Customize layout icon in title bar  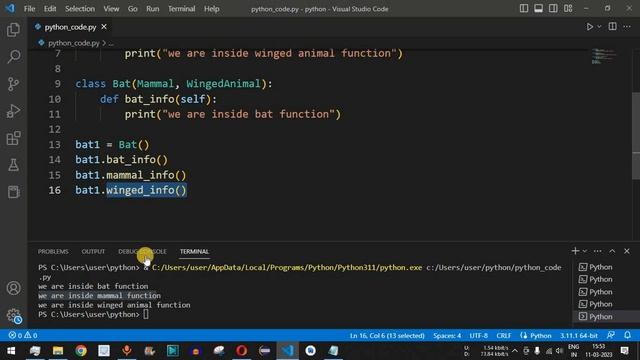tap(568, 9)
